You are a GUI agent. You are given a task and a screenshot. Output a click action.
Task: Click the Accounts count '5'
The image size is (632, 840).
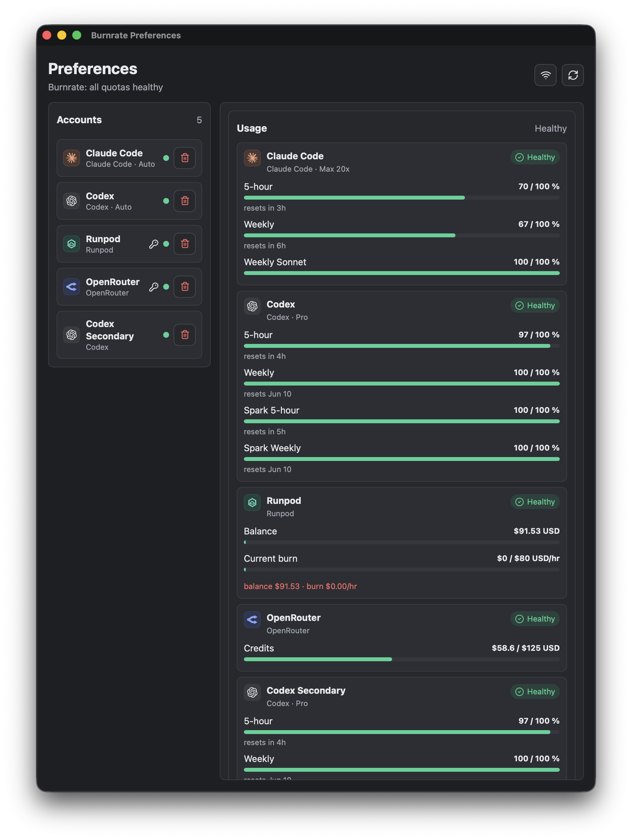[x=199, y=120]
